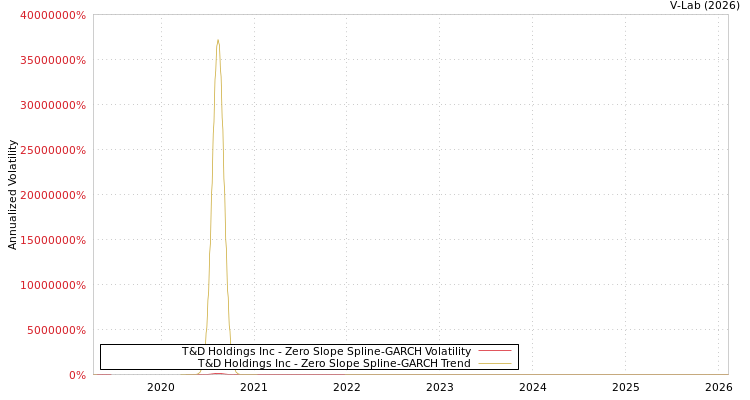Screen dimensions: 750x400
Task: Click the Spline-GARCH Trend legend entry
Action: point(334,363)
